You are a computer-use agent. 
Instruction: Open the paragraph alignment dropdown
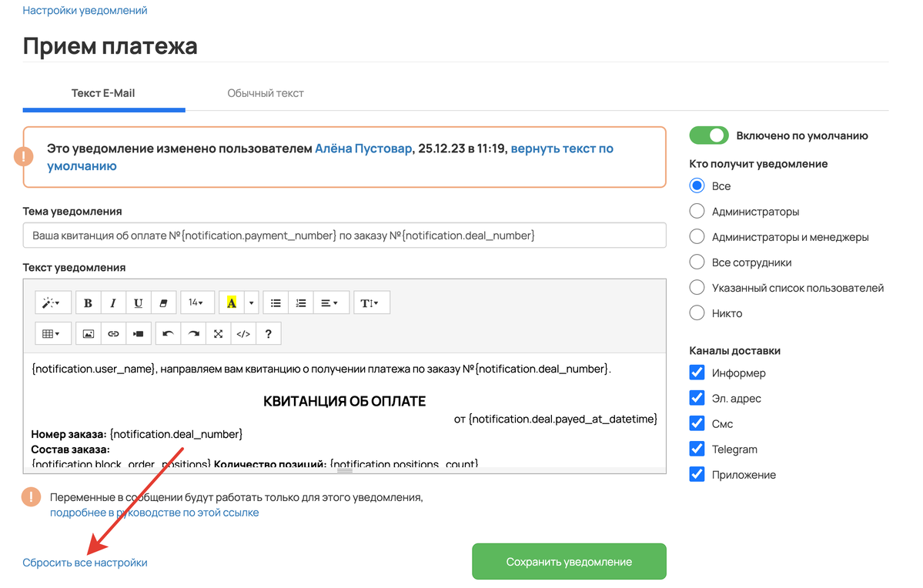click(x=332, y=302)
